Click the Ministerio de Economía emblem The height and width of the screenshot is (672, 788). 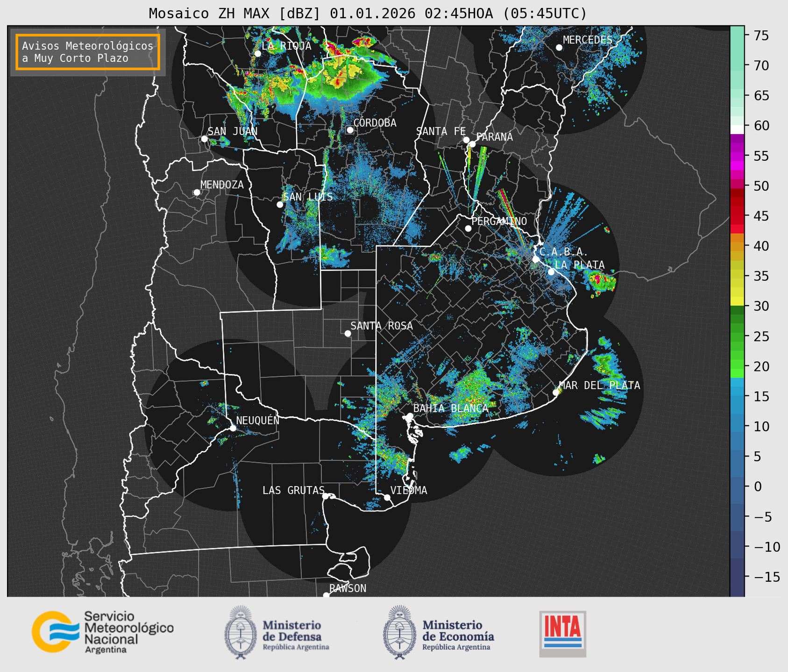coord(400,632)
